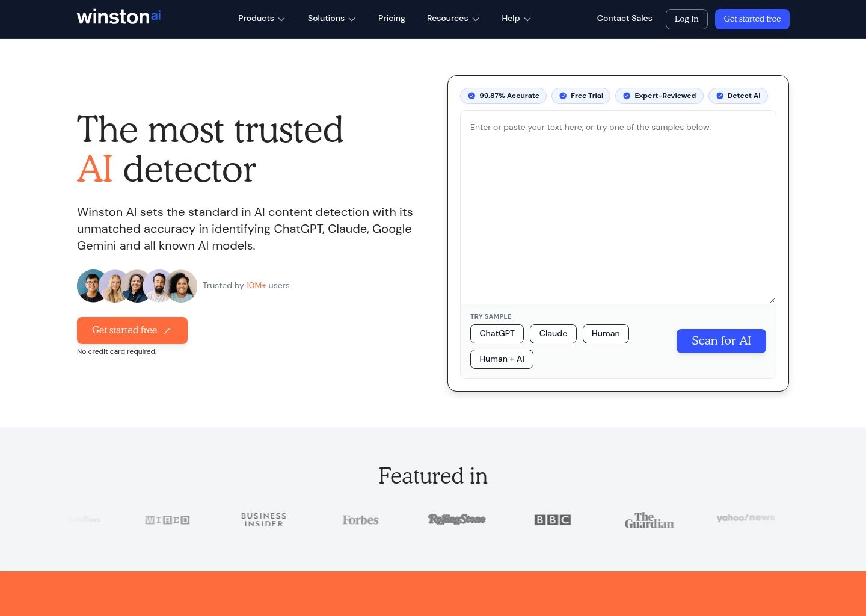Click the blue Get started free button
The width and height of the screenshot is (866, 616).
tap(752, 19)
